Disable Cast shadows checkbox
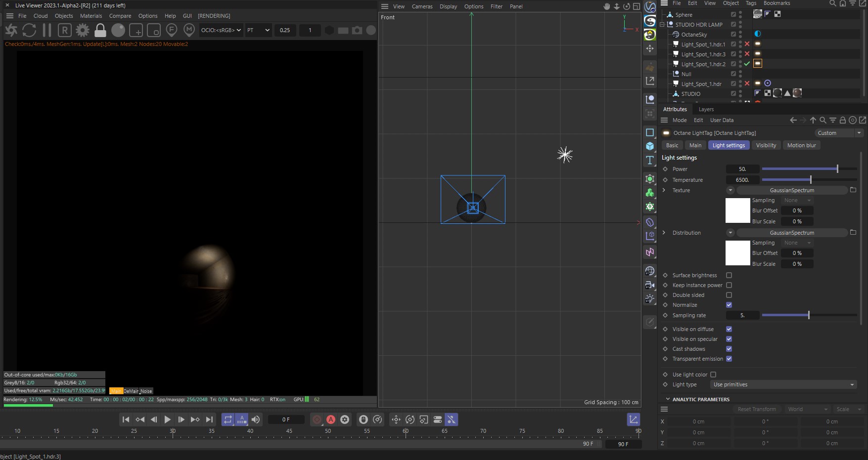The image size is (868, 460). pos(729,349)
